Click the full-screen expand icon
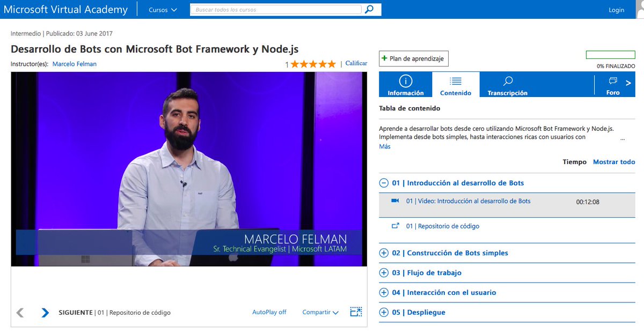Image resolution: width=644 pixels, height=334 pixels. point(356,311)
